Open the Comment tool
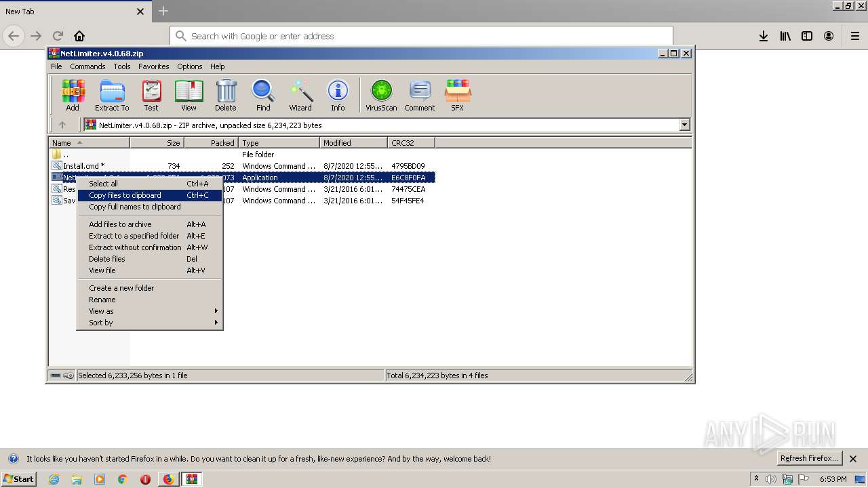Screen dimensions: 868x488 pyautogui.click(x=420, y=95)
